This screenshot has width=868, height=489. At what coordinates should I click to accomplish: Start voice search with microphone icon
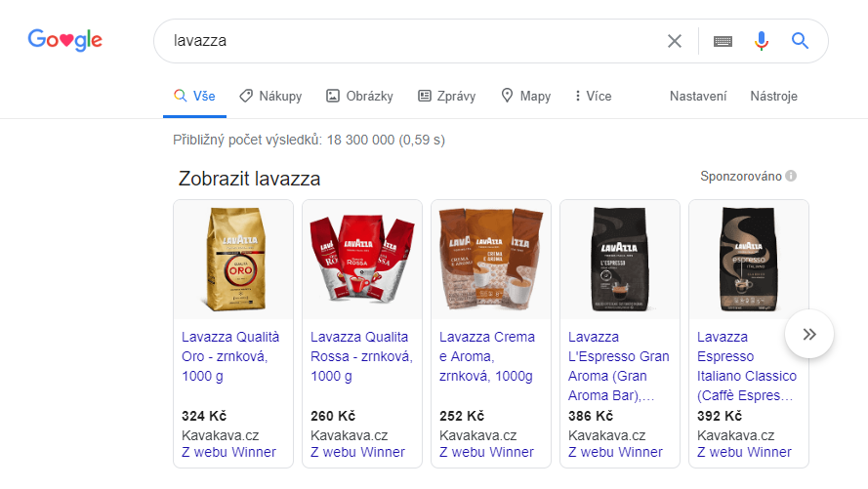(x=762, y=41)
